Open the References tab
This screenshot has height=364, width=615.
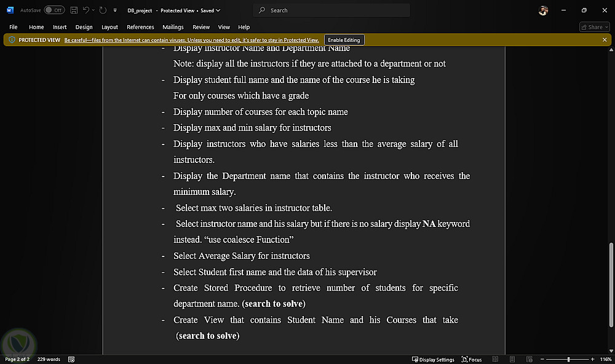click(140, 27)
